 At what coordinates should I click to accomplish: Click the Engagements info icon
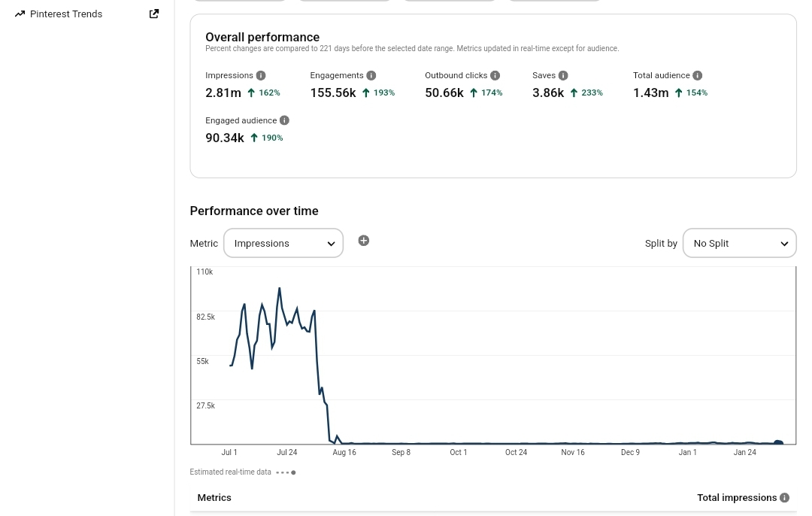[371, 76]
